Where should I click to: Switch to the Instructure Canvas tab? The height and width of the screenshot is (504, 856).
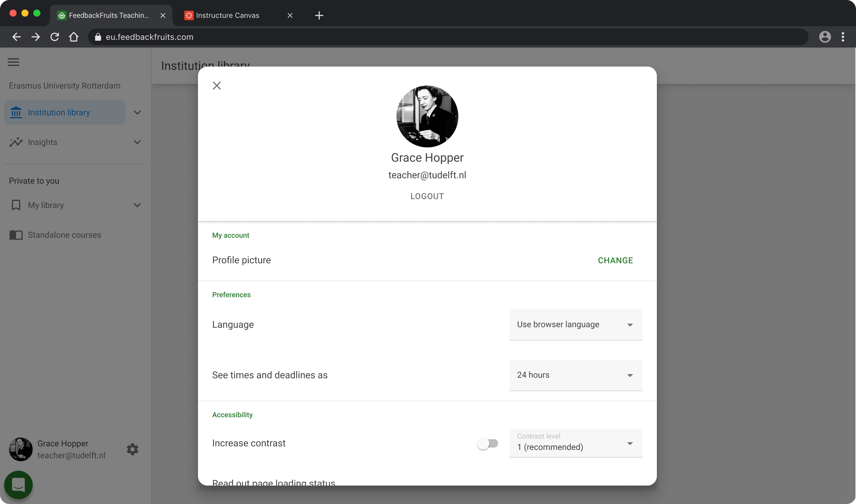coord(238,15)
